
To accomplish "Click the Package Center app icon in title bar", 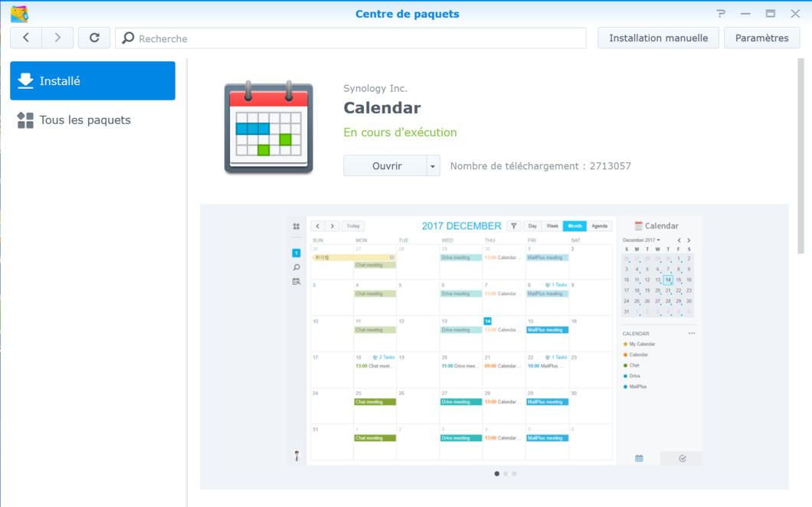I will [20, 14].
